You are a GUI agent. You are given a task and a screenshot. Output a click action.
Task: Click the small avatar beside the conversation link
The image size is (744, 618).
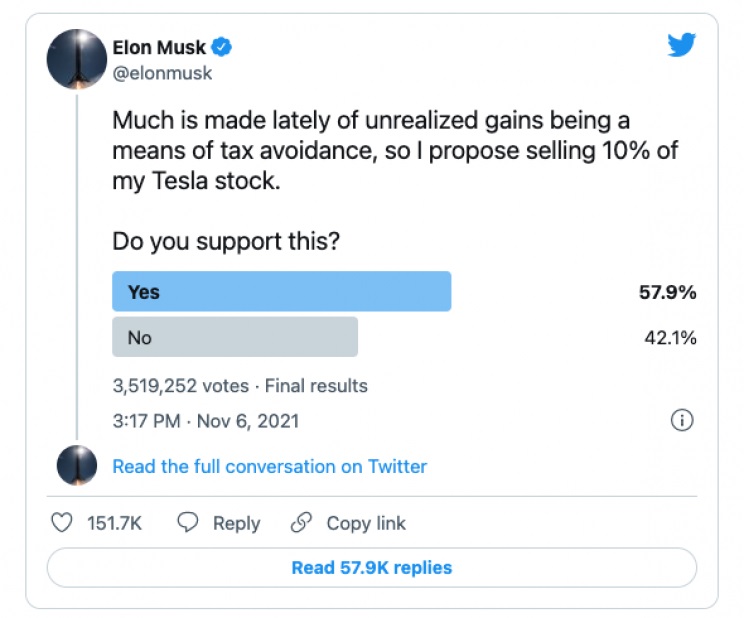(x=77, y=466)
